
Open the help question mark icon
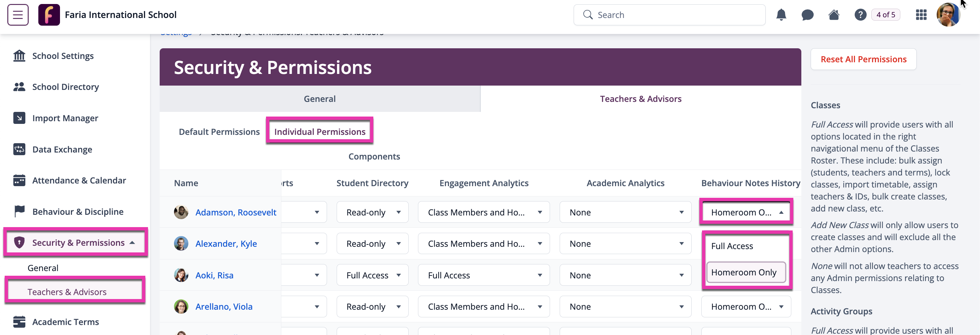click(861, 15)
